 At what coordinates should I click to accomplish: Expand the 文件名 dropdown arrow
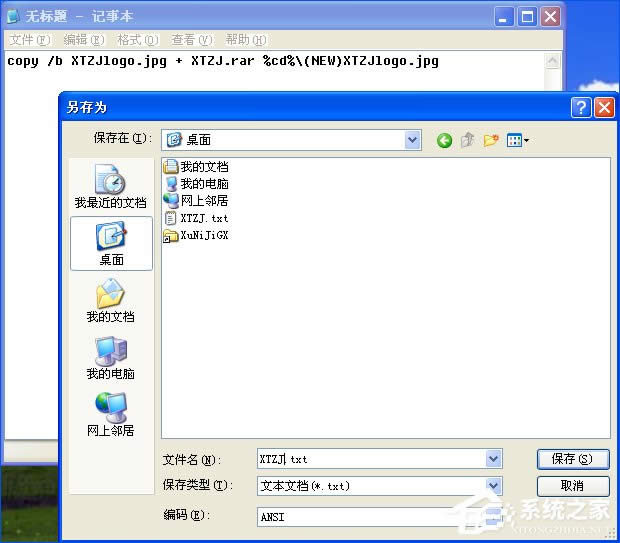pyautogui.click(x=493, y=459)
